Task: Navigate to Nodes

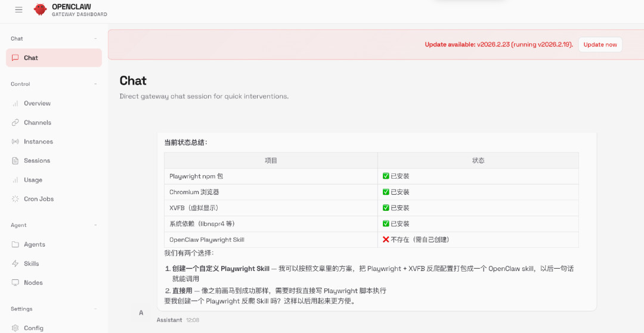Action: pyautogui.click(x=54, y=282)
